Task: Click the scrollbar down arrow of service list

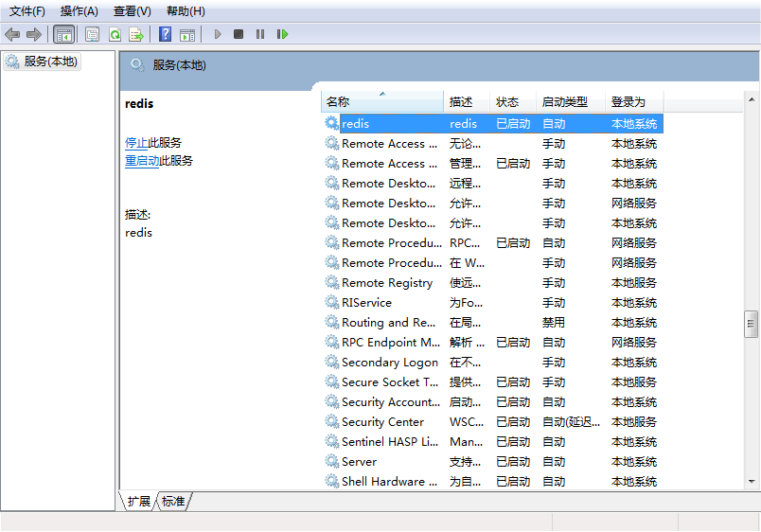Action: (752, 482)
